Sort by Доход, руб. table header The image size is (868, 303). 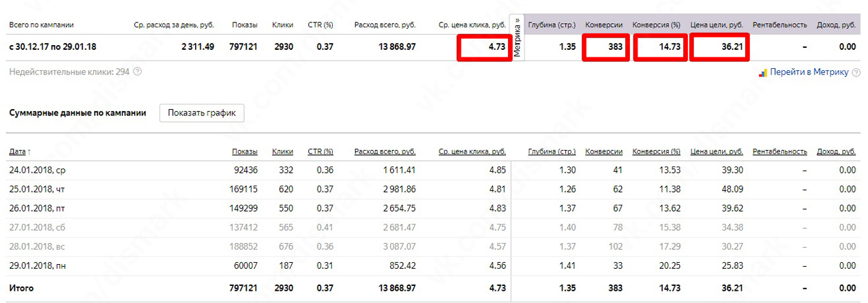pos(836,151)
